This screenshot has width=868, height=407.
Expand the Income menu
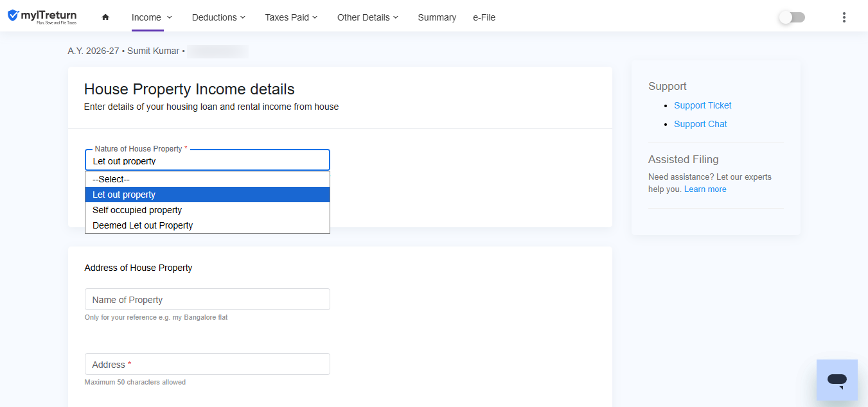(152, 17)
